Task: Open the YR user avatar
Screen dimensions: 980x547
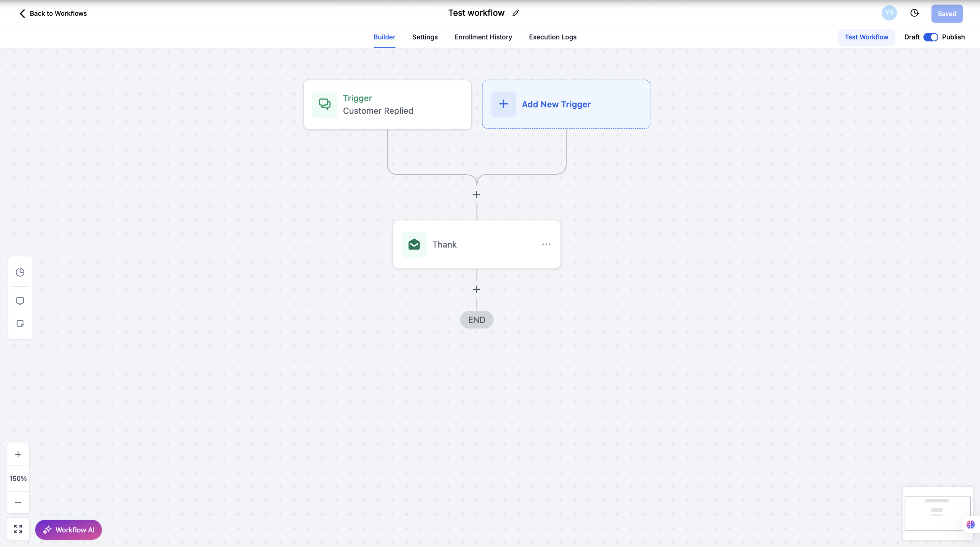Action: [889, 13]
